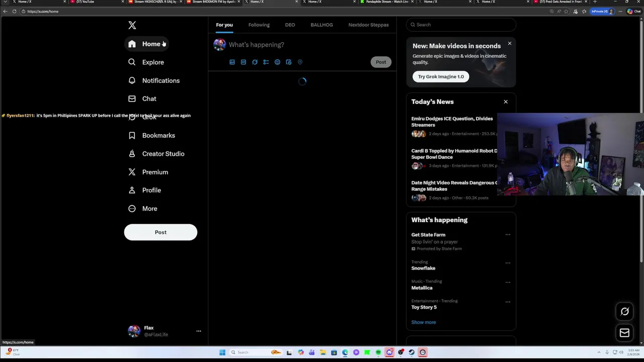The image size is (644, 362).
Task: Click the X search field
Action: click(461, 25)
